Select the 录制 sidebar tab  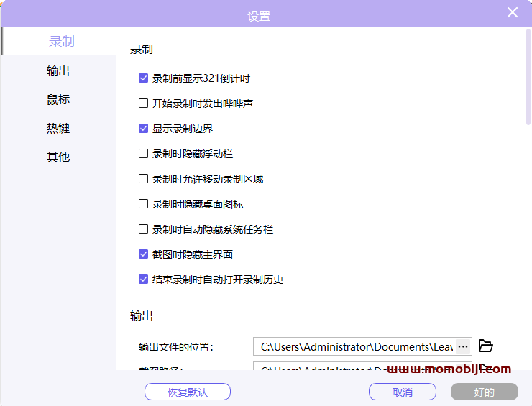59,41
